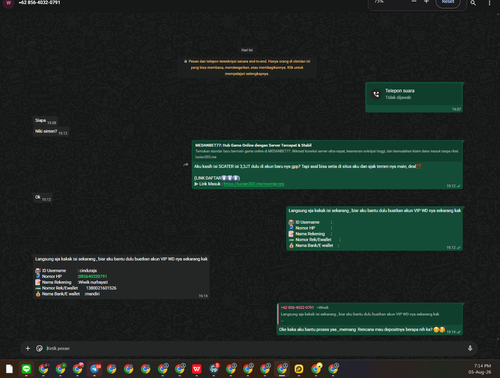Open the lucian303.me Link Masuk URL
500x378 pixels.
(x=254, y=184)
